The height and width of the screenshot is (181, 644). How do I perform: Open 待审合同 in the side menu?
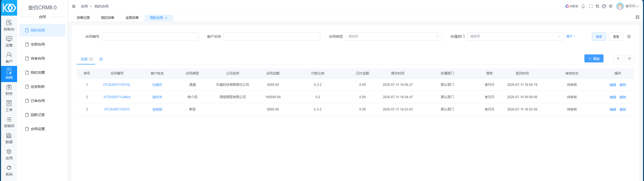[x=42, y=58]
